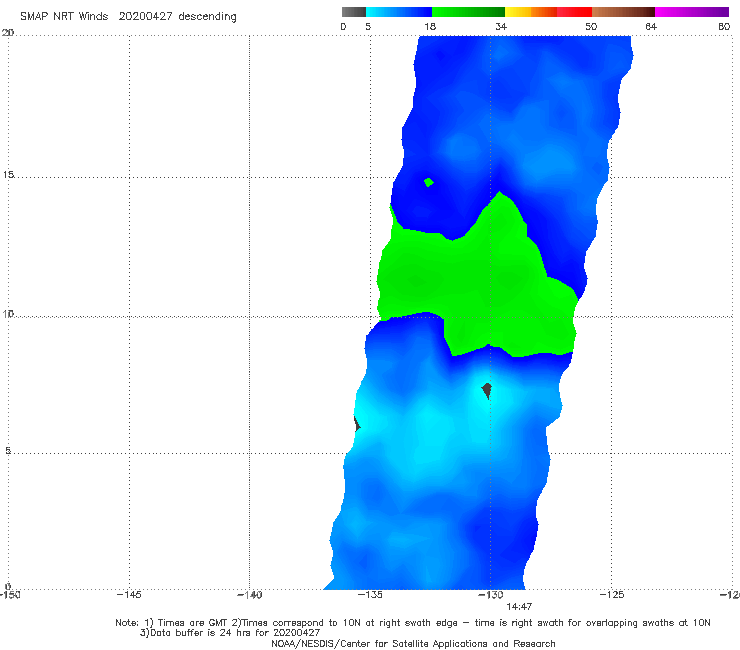This screenshot has width=740, height=650.
Task: Click the brown 50-64 color bar segment
Action: pyautogui.click(x=623, y=12)
